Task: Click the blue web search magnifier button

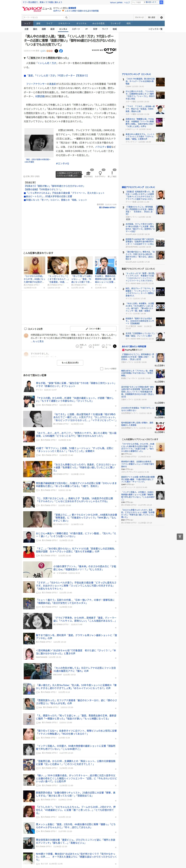Action: 161,2
